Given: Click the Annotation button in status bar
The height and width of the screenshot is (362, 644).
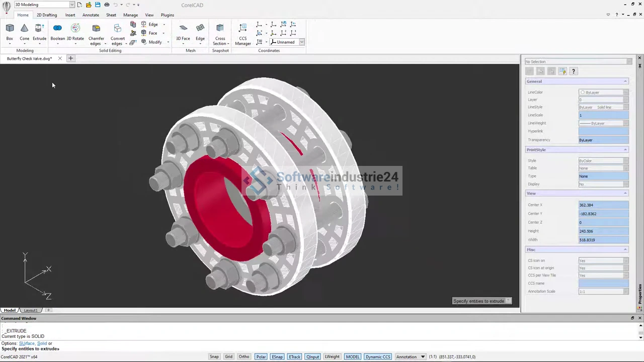Looking at the screenshot, I should pos(406,357).
